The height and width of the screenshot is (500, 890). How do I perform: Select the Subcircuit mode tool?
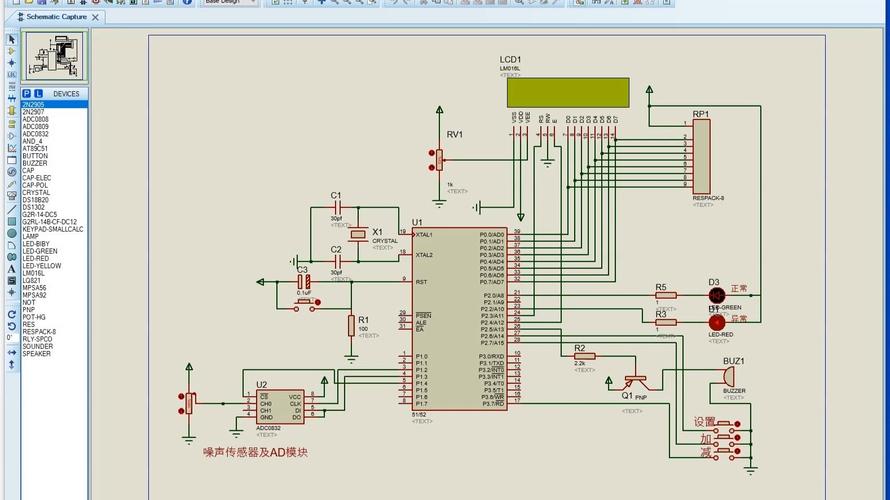(11, 111)
